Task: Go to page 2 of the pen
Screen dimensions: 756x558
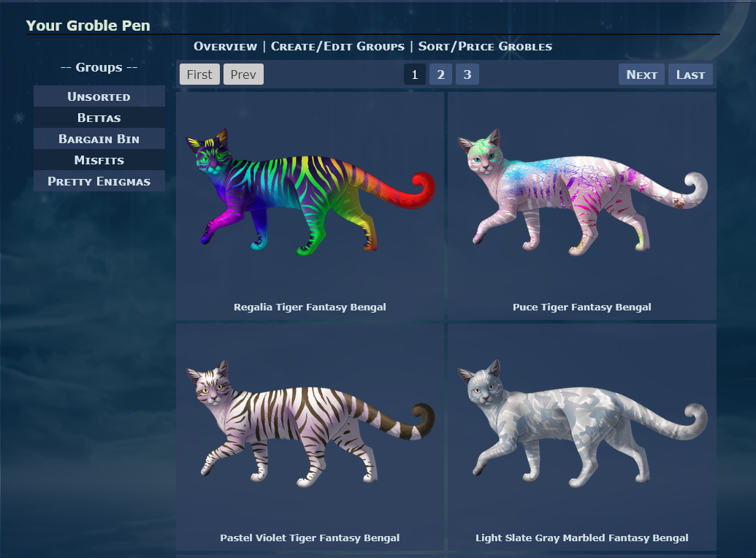Action: pos(440,74)
